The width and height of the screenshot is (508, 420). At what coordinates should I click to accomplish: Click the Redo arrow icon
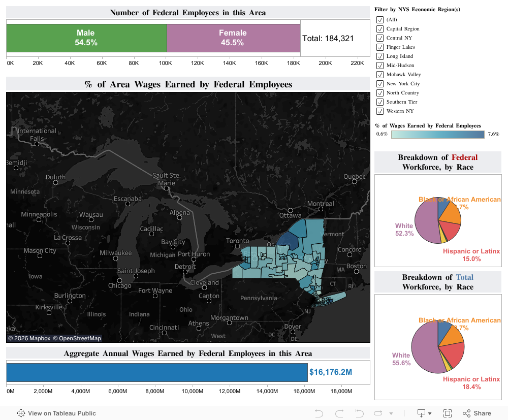click(339, 413)
